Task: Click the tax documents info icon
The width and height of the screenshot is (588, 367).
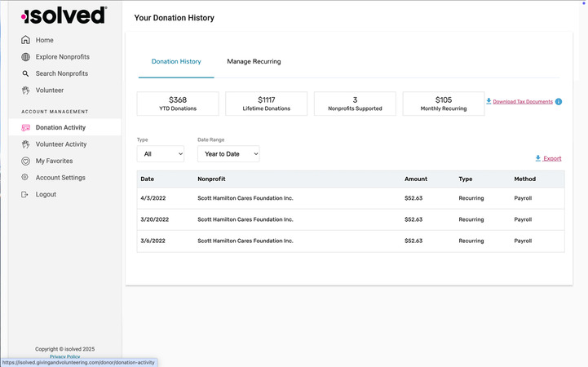Action: [x=559, y=102]
